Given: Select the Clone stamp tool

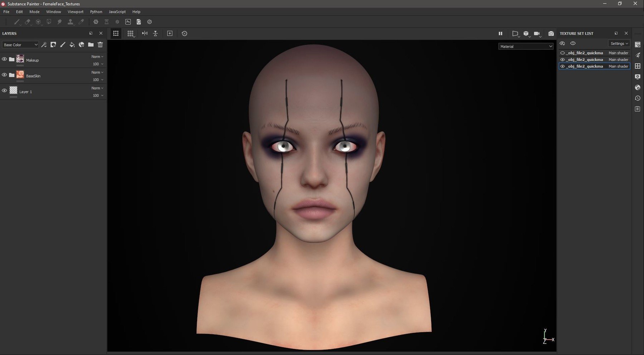Looking at the screenshot, I should tap(70, 22).
